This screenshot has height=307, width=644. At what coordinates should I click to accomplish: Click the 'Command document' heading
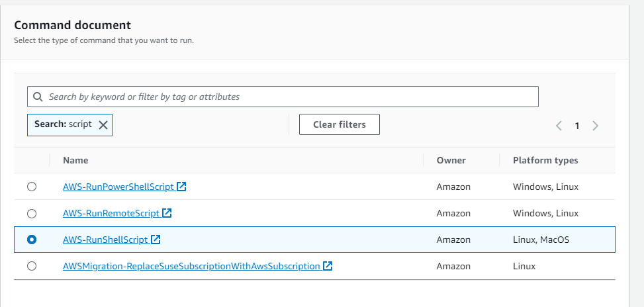point(72,25)
